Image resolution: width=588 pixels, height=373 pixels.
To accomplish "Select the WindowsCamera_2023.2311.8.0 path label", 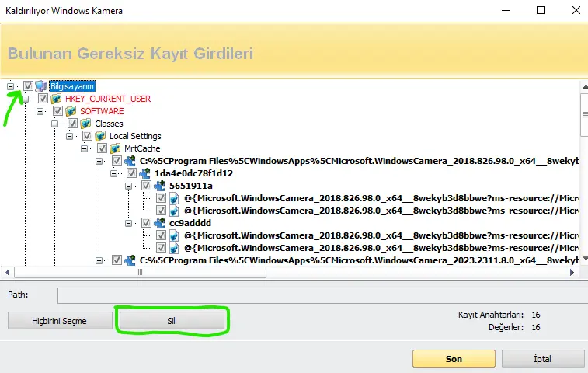I will click(360, 260).
